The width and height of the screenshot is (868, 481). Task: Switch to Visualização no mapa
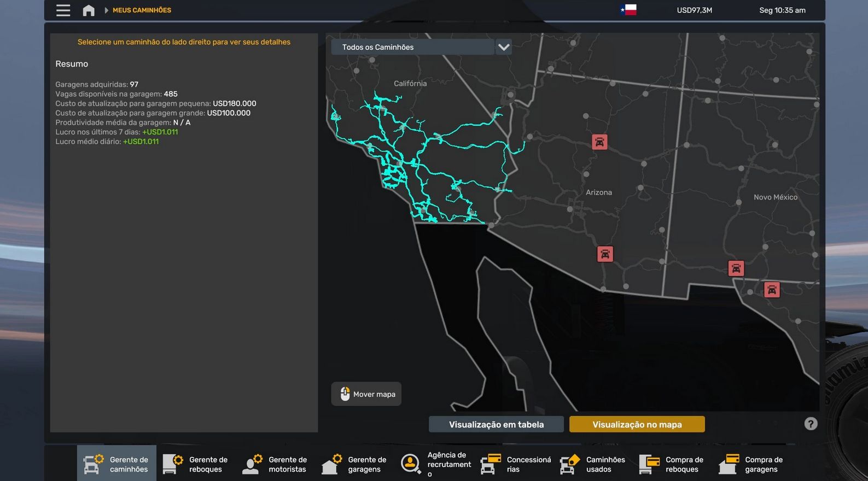(637, 425)
